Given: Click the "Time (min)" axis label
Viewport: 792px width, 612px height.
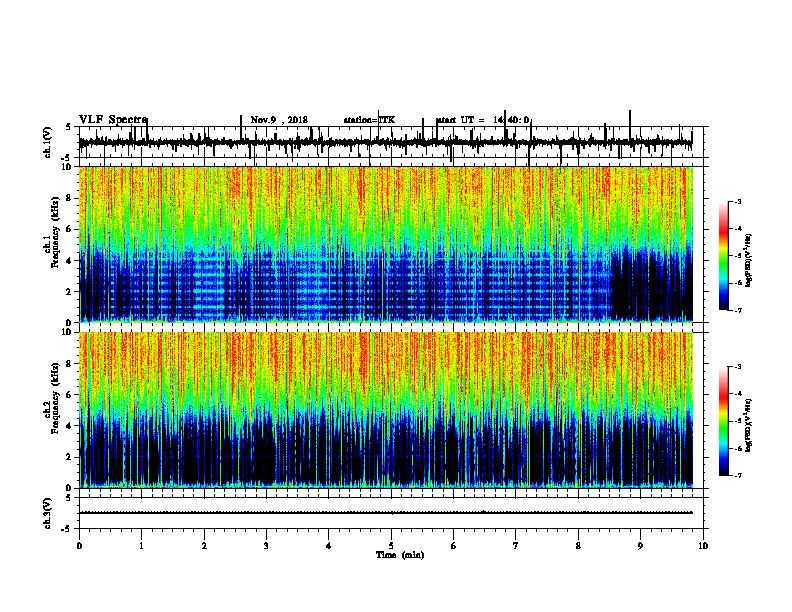Looking at the screenshot, I should click(400, 555).
